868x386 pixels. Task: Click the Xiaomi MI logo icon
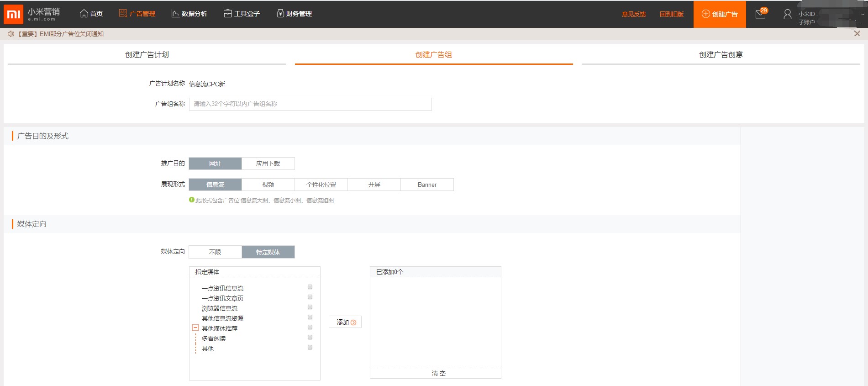(x=13, y=14)
